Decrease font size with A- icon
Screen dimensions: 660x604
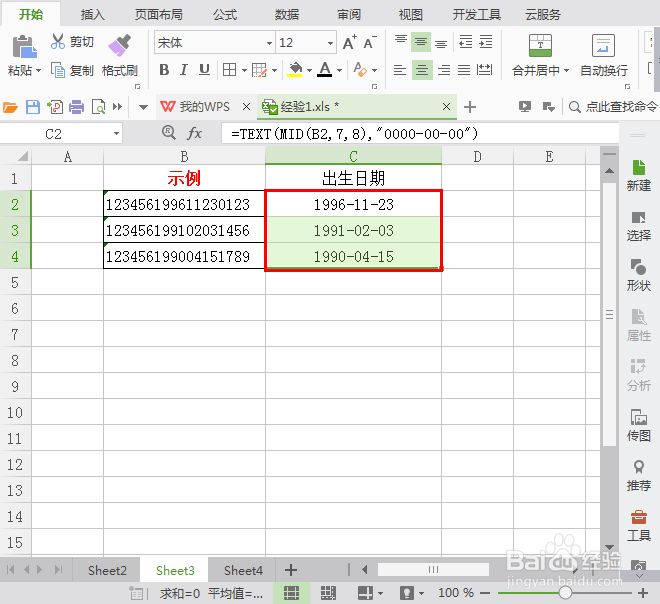tap(370, 42)
